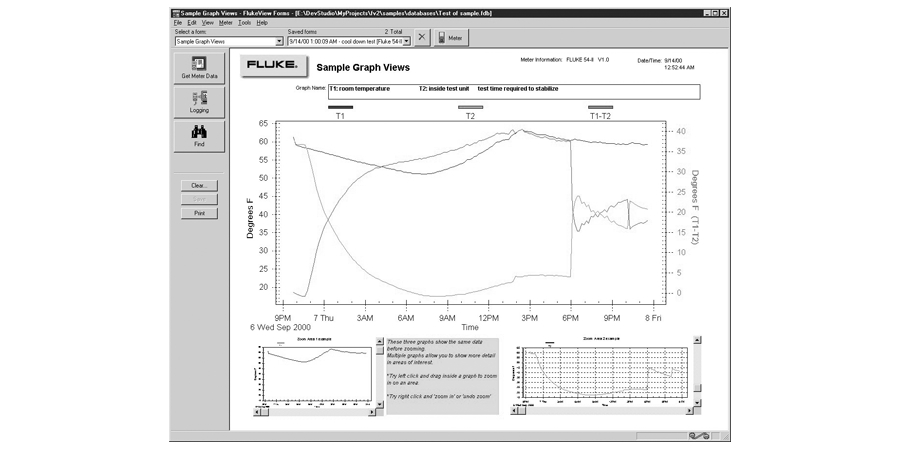Click the '6 Wed Sep 2000' date label
The image size is (900, 450).
click(280, 327)
